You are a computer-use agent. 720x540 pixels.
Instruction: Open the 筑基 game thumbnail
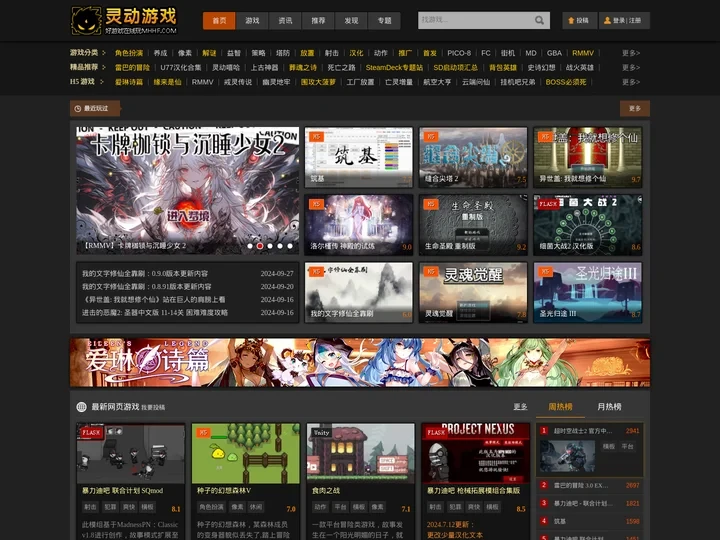pyautogui.click(x=359, y=158)
